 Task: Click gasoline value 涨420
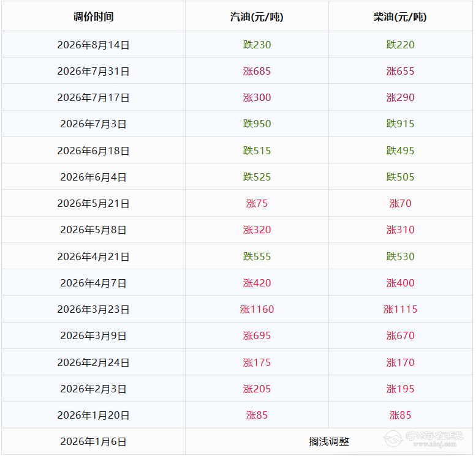click(x=257, y=283)
